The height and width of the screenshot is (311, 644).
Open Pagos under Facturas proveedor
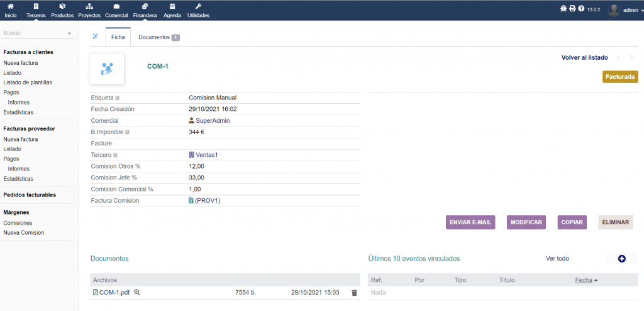point(11,159)
